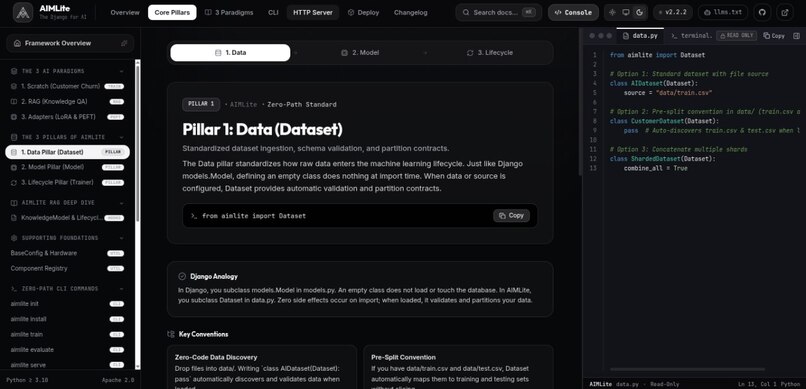Image resolution: width=806 pixels, height=389 pixels.
Task: Click the pin icon beside Framework Overview
Action: pos(124,43)
